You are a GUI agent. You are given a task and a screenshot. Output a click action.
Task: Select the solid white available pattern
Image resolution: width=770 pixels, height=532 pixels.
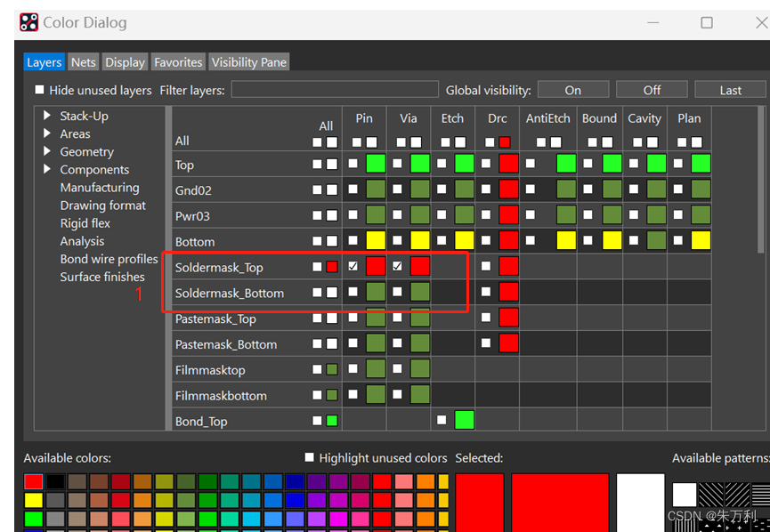tap(684, 495)
